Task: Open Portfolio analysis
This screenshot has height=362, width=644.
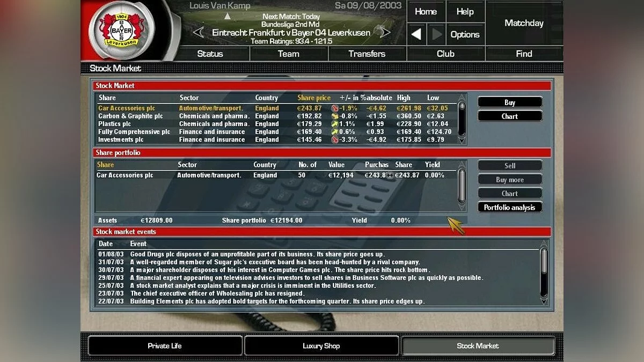Action: [510, 208]
